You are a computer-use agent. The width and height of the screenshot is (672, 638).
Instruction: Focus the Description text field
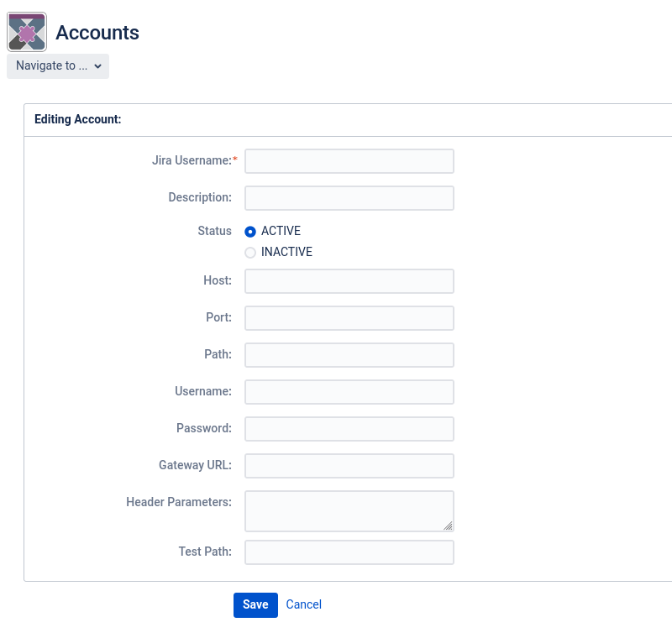pos(349,198)
